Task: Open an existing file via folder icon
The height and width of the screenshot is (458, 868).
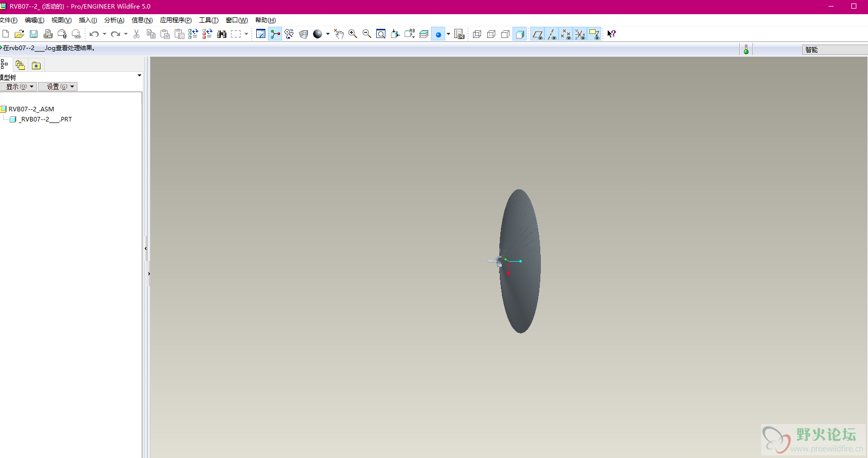Action: pos(19,34)
